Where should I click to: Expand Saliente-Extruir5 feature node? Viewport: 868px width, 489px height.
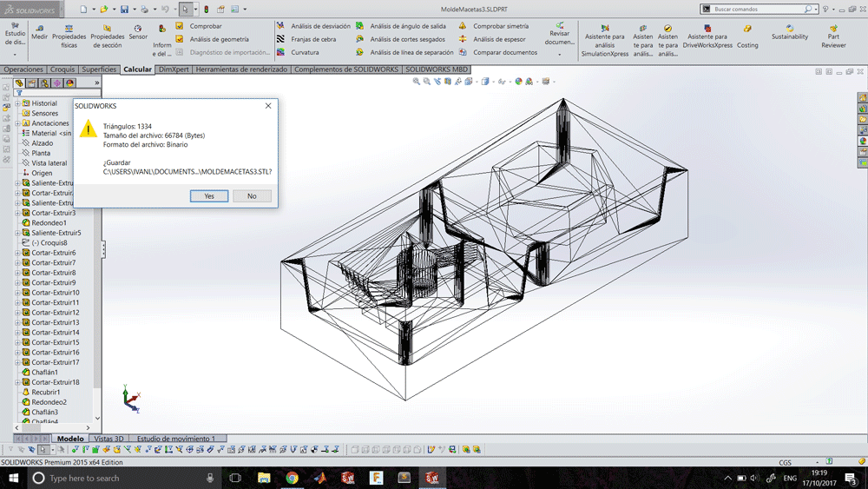[17, 233]
